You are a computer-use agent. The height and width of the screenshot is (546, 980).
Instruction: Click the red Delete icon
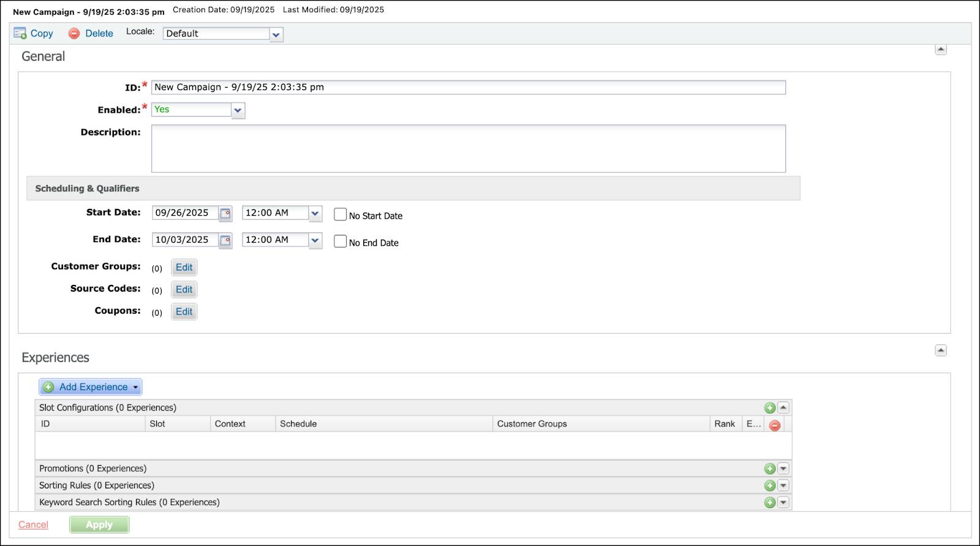74,34
